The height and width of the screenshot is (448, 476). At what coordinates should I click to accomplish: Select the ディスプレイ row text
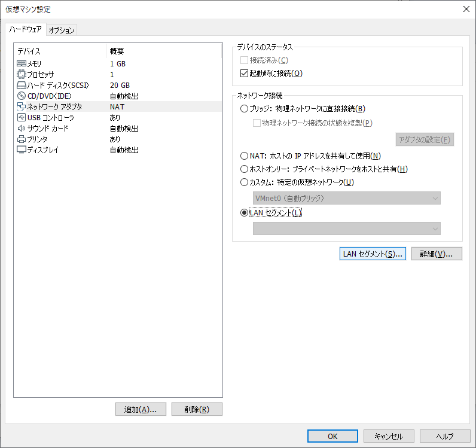pos(43,150)
